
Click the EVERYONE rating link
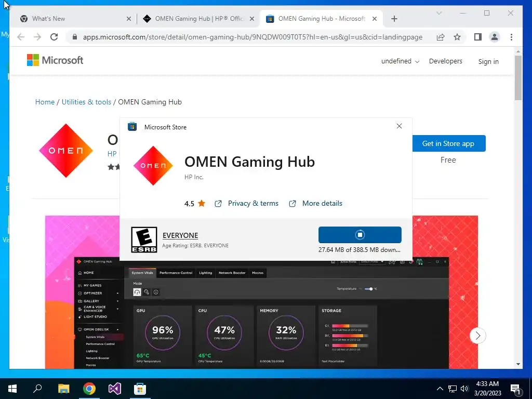tap(180, 235)
